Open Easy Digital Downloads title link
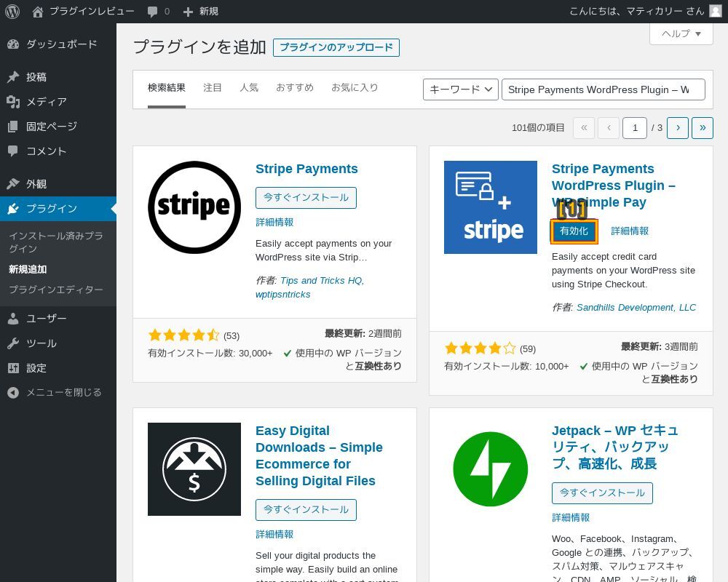Screen dimensions: 728x582 [x=320, y=455]
